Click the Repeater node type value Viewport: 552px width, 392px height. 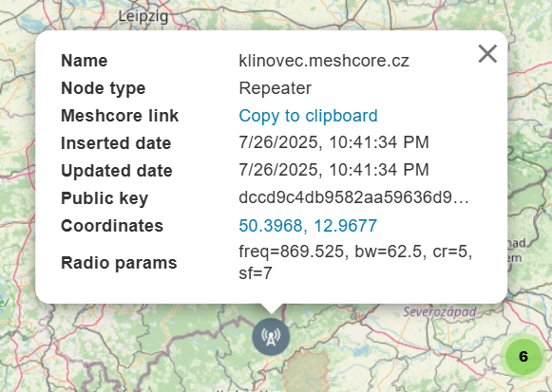point(275,88)
